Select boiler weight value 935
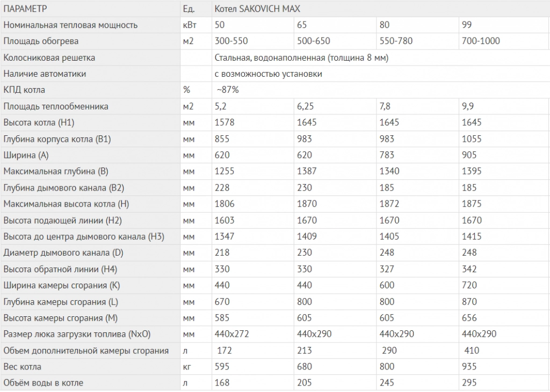Image resolution: width=550 pixels, height=392 pixels. [x=469, y=367]
